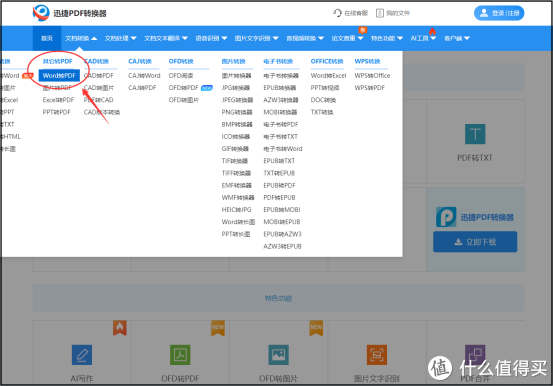The image size is (553, 386).
Task: Select AZW3转换器 menu entry
Action: 281,100
